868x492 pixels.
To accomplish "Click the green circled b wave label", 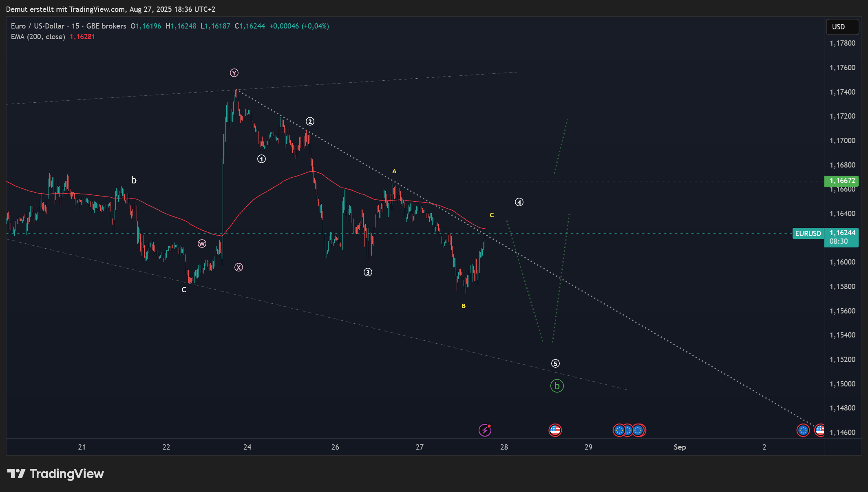I will pos(557,386).
